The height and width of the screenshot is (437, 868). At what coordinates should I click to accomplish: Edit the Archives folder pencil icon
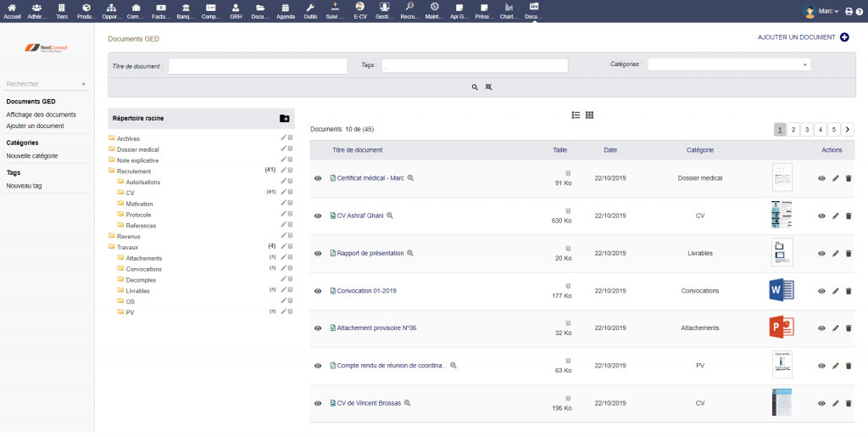[x=283, y=137]
